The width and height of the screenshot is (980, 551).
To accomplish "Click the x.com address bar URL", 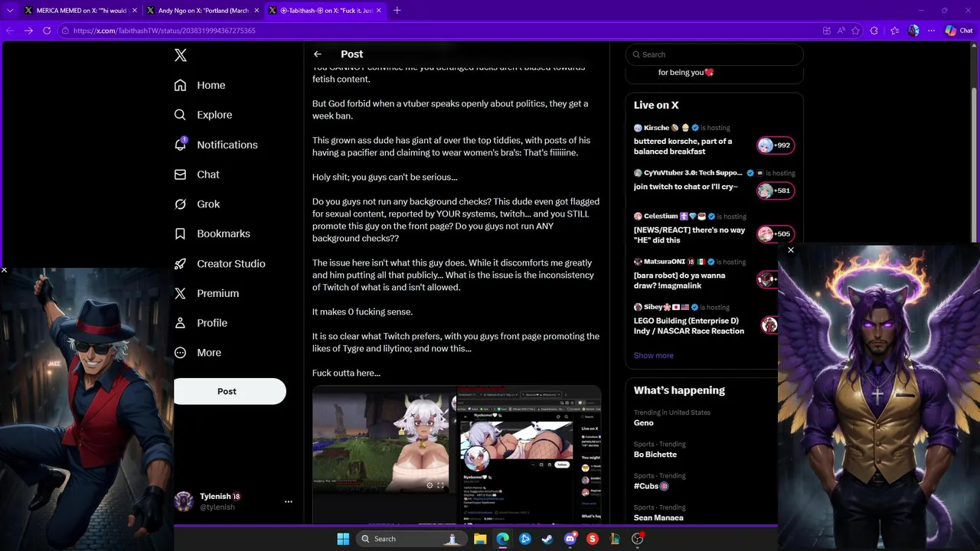I will pos(165,31).
